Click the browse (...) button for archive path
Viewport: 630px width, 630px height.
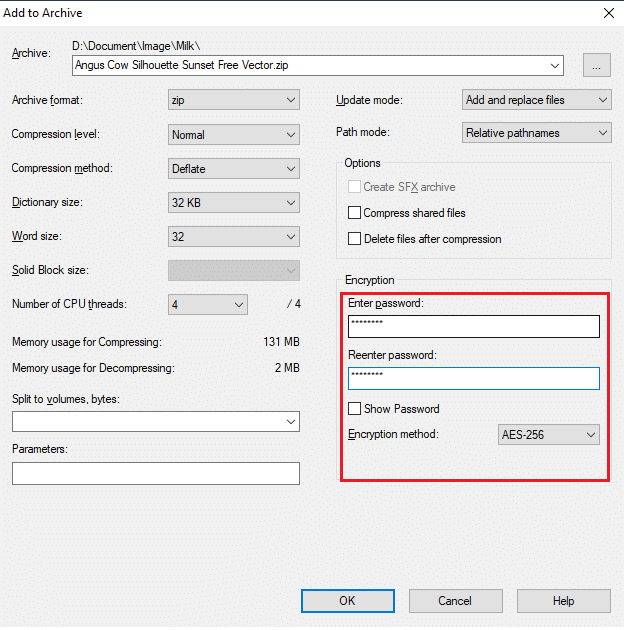597,66
